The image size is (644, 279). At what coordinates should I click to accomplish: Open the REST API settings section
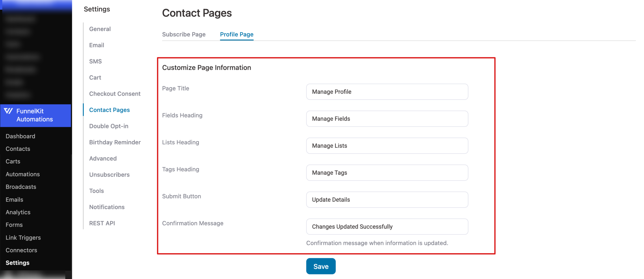click(x=102, y=223)
